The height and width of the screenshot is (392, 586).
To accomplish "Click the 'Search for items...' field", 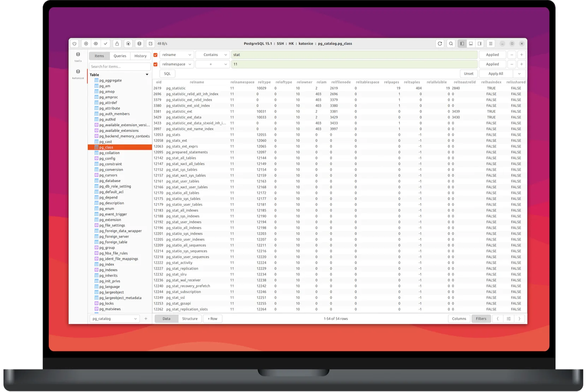I will (120, 67).
